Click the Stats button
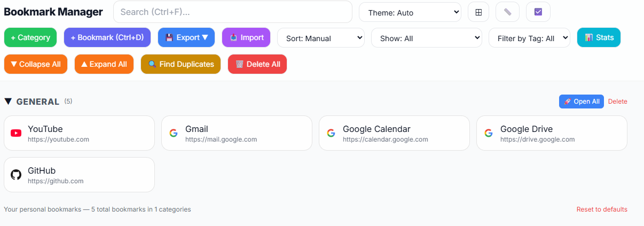 [599, 37]
